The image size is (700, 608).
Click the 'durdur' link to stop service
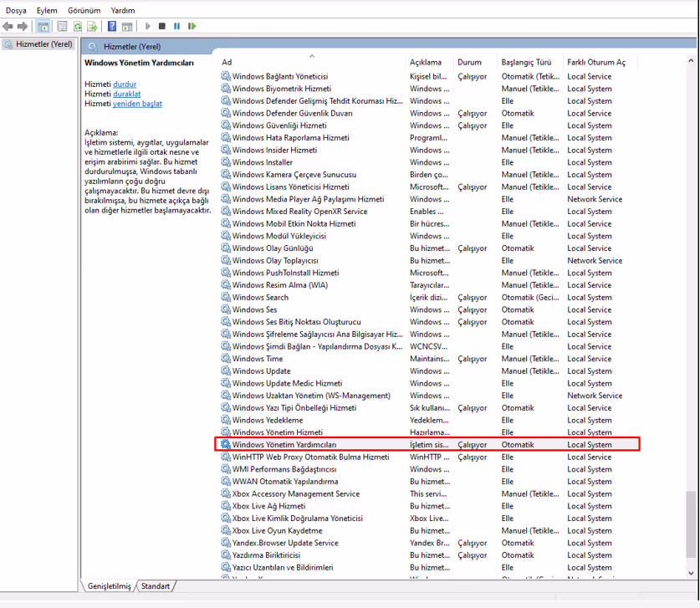point(125,84)
